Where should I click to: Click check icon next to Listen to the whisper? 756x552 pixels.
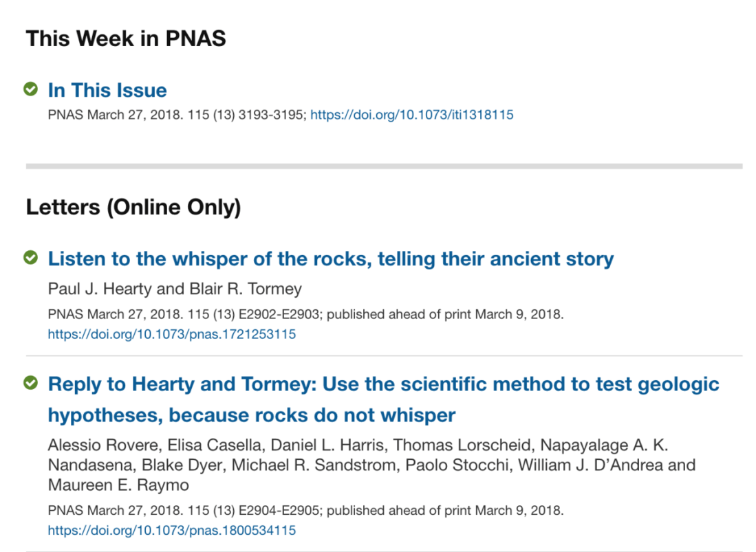30,258
